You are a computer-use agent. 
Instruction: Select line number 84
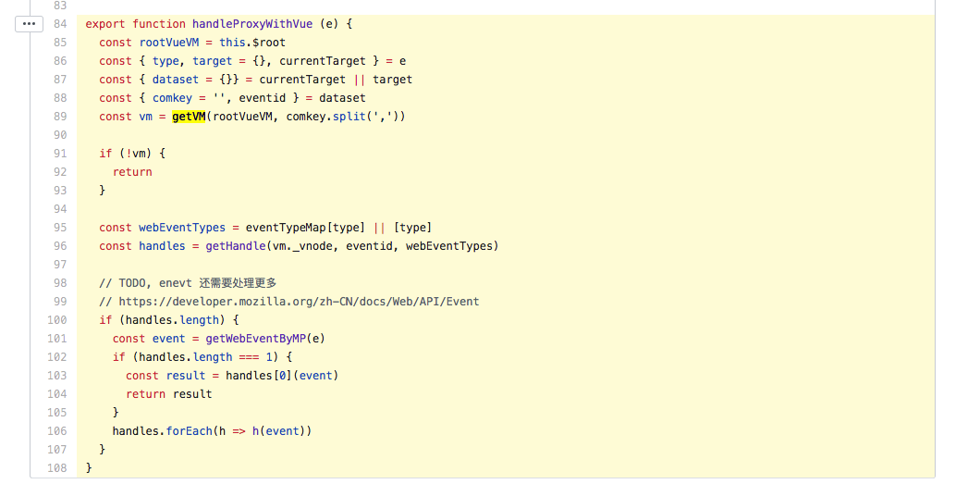[x=60, y=24]
